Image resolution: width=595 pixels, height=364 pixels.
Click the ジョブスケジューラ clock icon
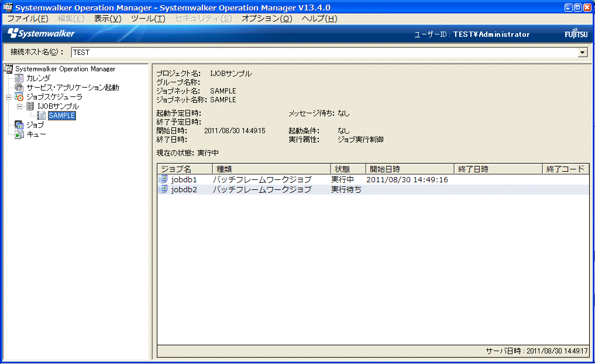pos(19,97)
